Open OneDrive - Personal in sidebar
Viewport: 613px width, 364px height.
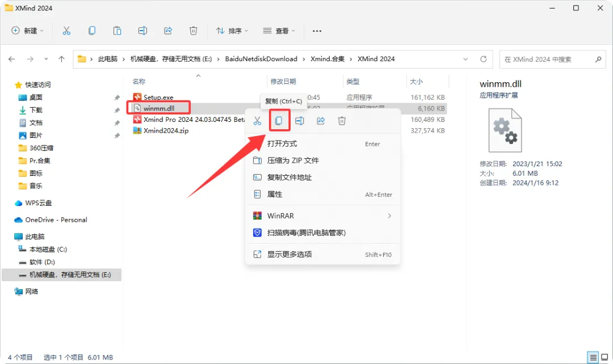56,220
